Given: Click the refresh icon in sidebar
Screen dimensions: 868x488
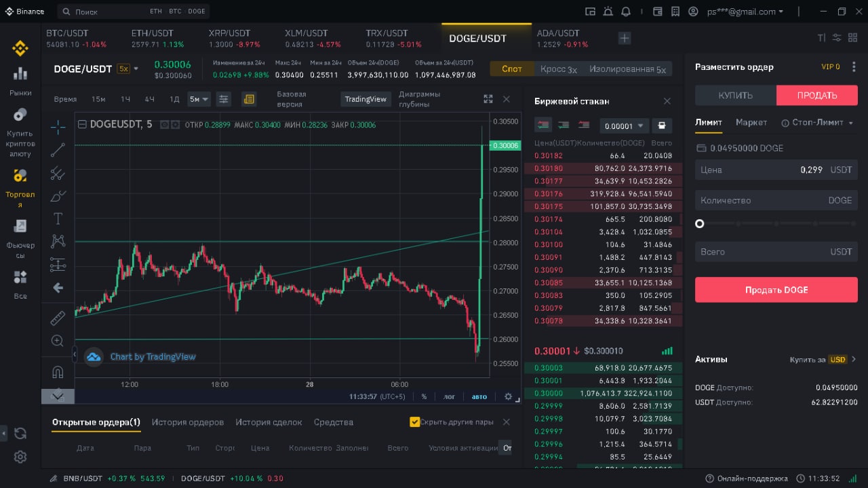Looking at the screenshot, I should pos(20,433).
